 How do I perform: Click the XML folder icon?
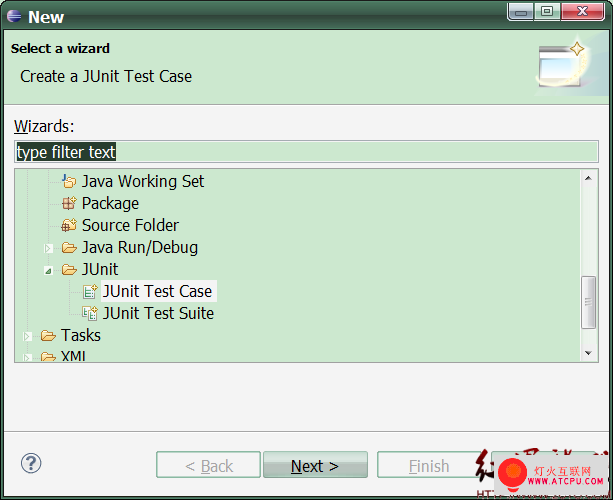(48, 356)
